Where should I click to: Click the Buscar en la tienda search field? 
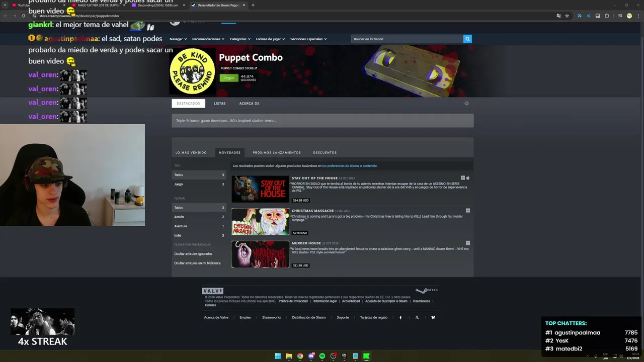tap(407, 39)
